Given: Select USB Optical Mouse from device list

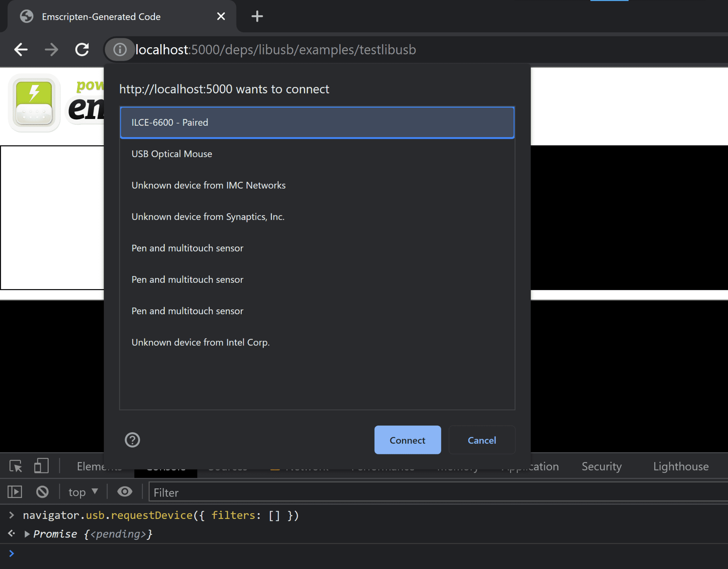Looking at the screenshot, I should 317,153.
